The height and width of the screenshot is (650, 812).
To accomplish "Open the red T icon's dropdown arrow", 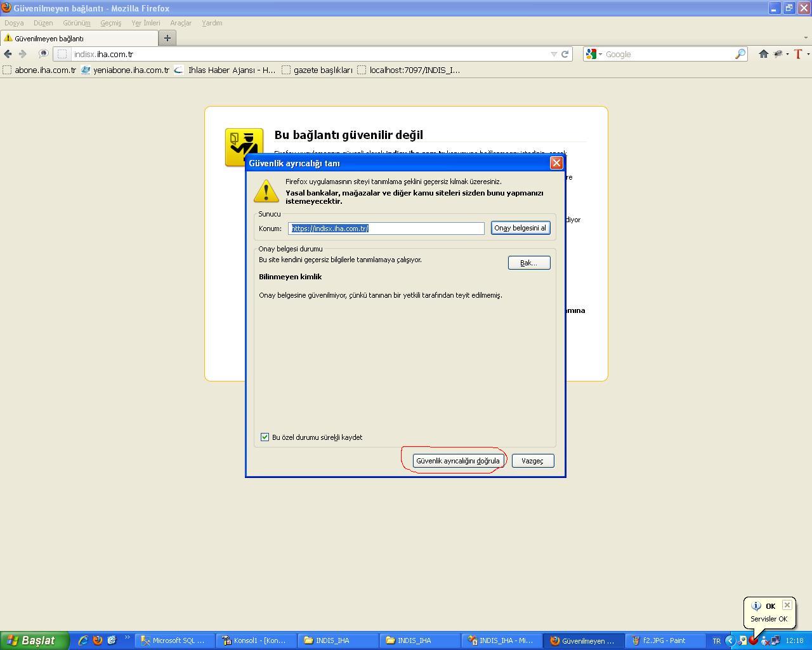I will coord(808,54).
